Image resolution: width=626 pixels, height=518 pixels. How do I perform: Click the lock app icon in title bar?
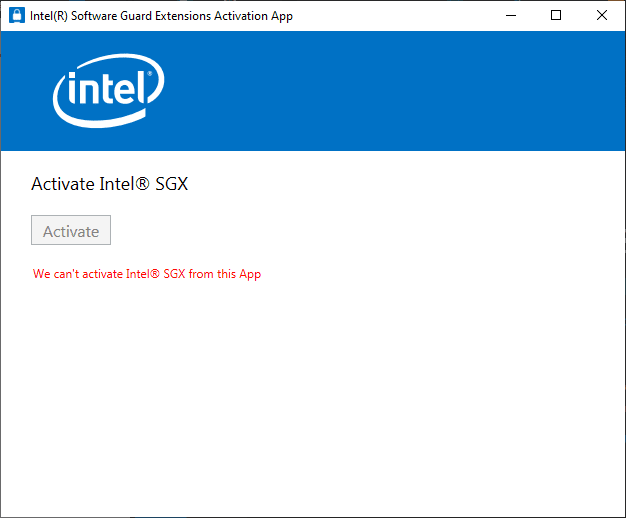pyautogui.click(x=17, y=16)
